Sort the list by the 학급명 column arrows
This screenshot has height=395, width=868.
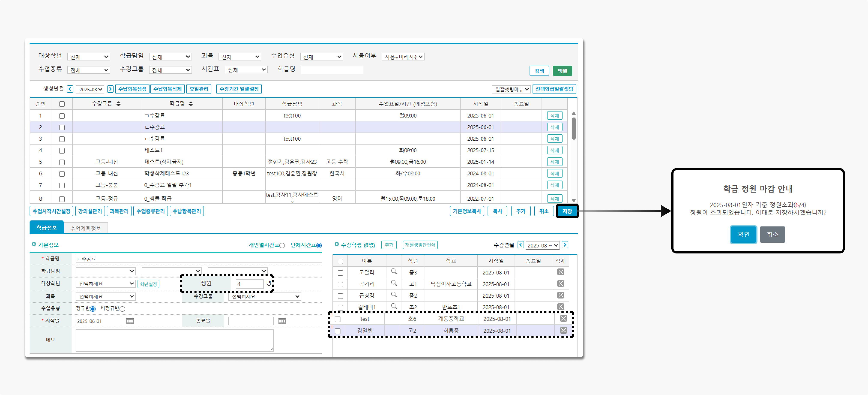pos(191,104)
